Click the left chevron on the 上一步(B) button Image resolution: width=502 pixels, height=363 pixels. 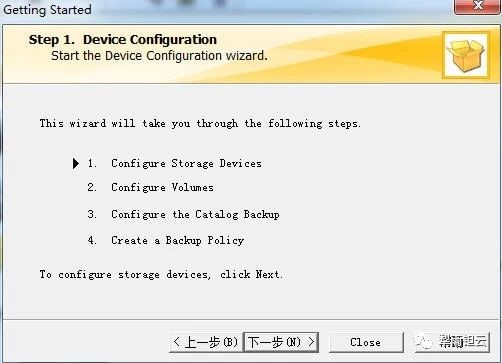point(177,342)
